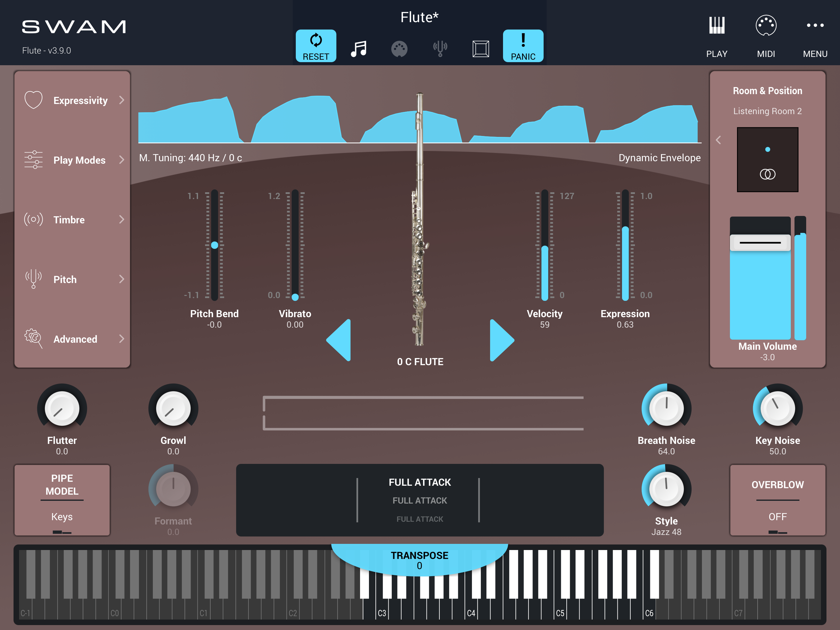
Task: Expand the Expressivity section chevron
Action: pos(121,100)
